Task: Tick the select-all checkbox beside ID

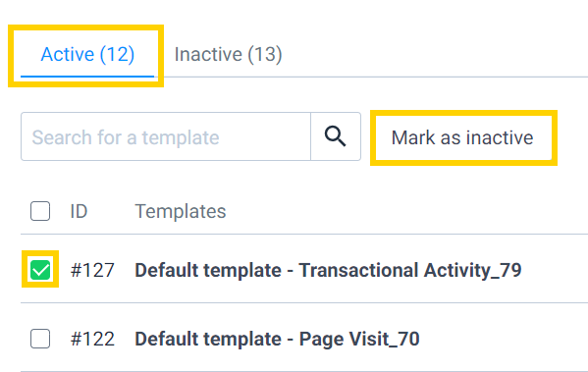Action: 40,211
